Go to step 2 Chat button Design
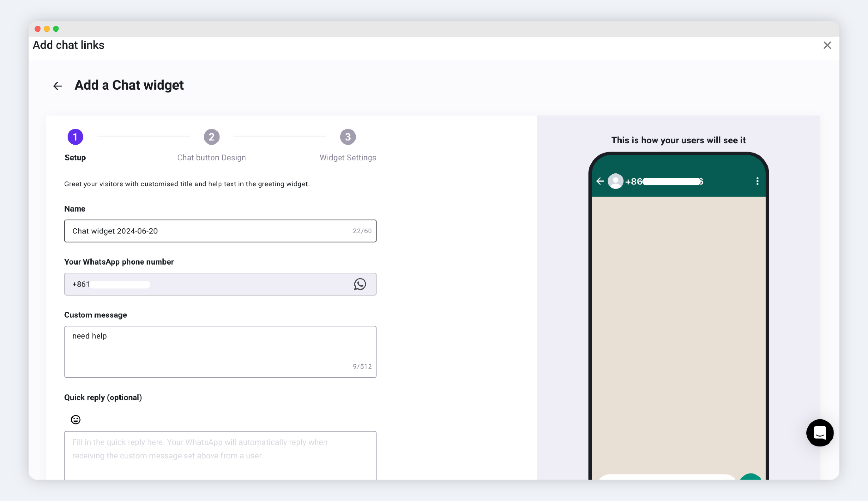The height and width of the screenshot is (501, 868). [x=211, y=137]
